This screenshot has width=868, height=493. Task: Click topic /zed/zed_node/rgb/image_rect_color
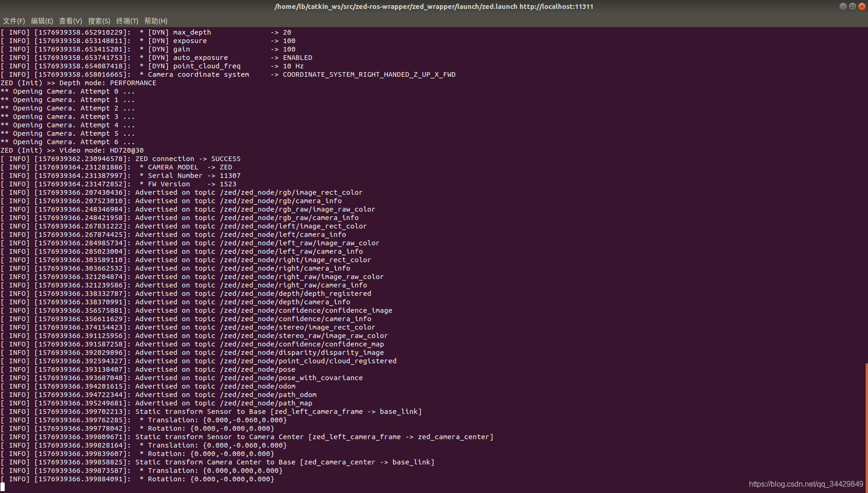[x=291, y=192]
